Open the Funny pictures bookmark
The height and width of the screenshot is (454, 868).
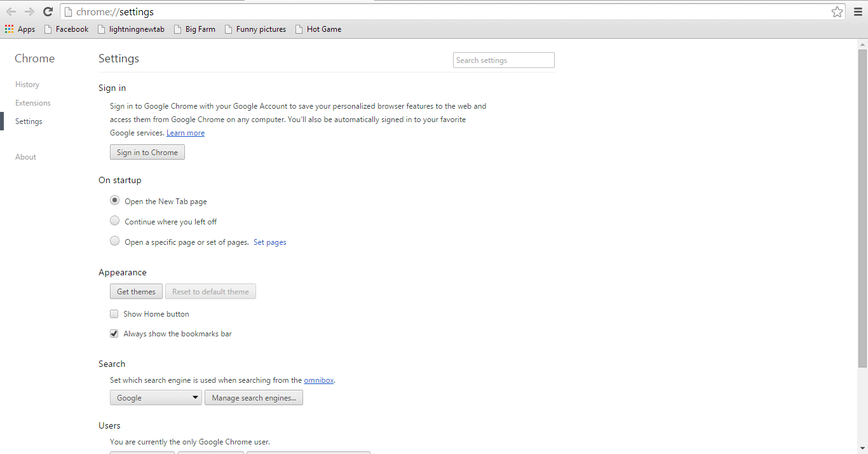click(255, 29)
